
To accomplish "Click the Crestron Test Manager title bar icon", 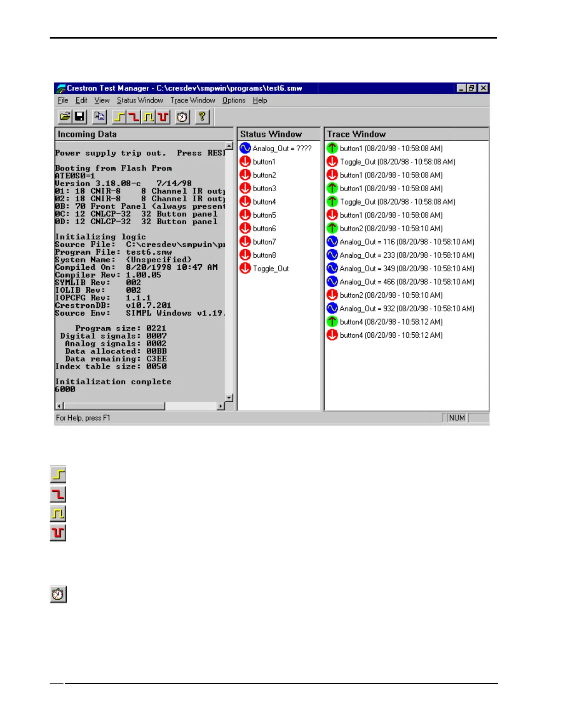I will click(61, 88).
